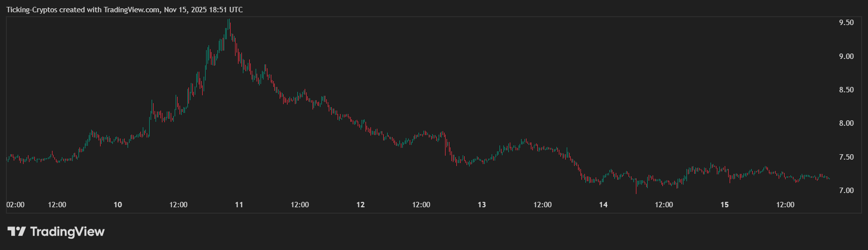Click date label 13 on time axis

pos(482,205)
